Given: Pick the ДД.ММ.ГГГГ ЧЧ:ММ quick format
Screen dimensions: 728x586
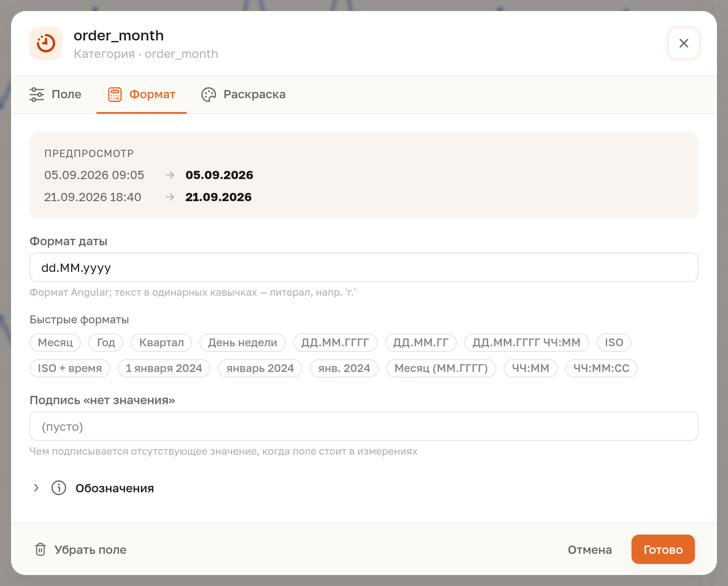Looking at the screenshot, I should pyautogui.click(x=527, y=343).
